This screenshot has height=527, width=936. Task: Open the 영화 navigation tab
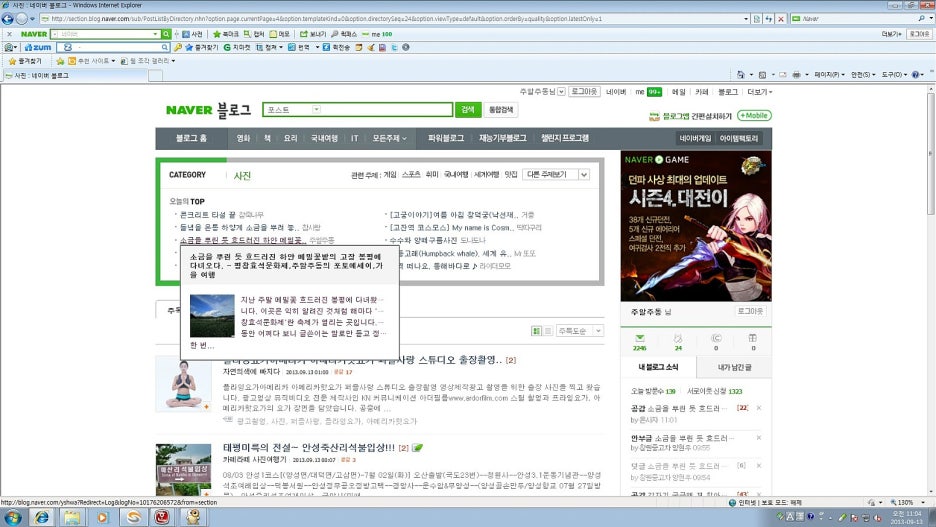click(x=243, y=138)
